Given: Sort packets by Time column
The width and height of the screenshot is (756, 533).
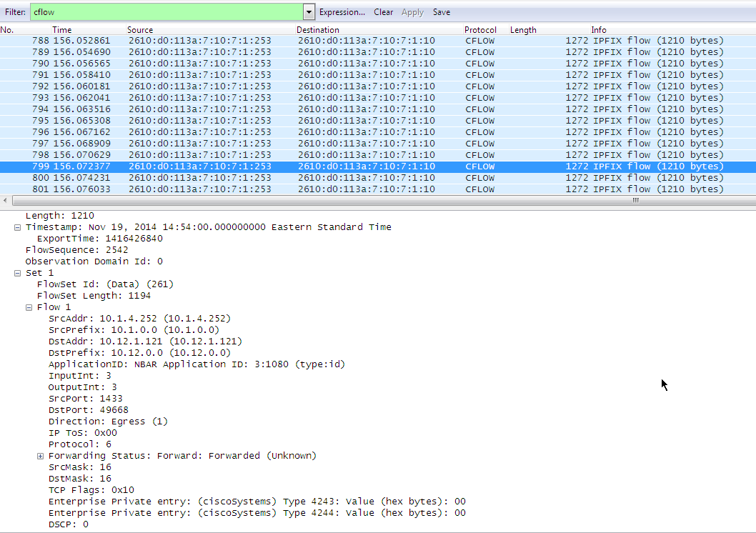Looking at the screenshot, I should (62, 30).
